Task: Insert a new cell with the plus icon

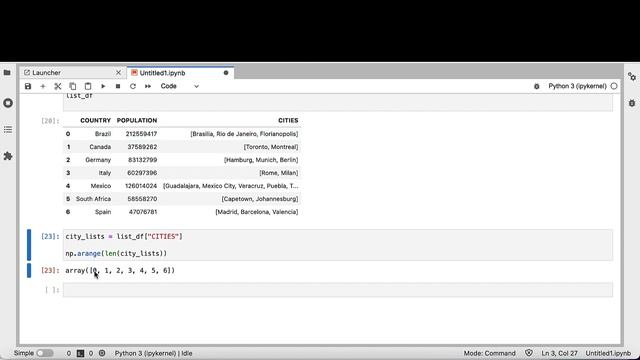Action: pyautogui.click(x=43, y=86)
